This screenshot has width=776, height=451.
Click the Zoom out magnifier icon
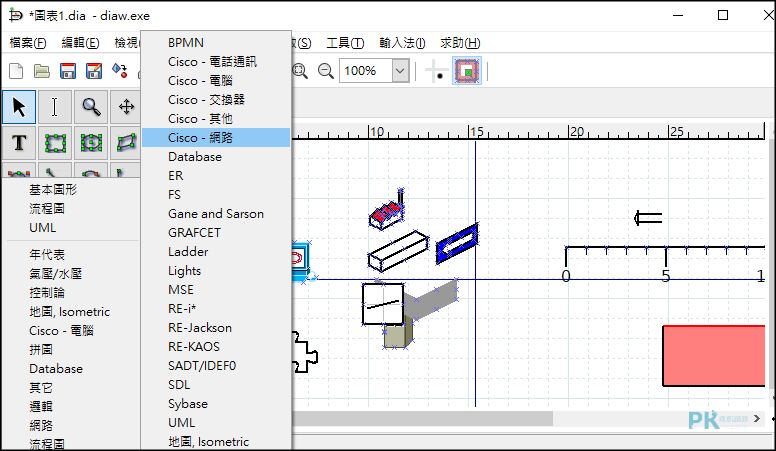[x=326, y=71]
